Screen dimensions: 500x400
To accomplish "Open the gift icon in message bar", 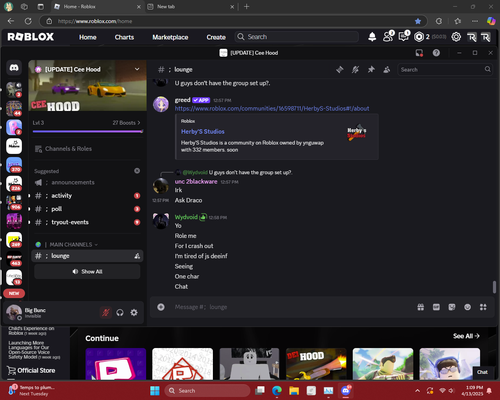I will click(421, 307).
